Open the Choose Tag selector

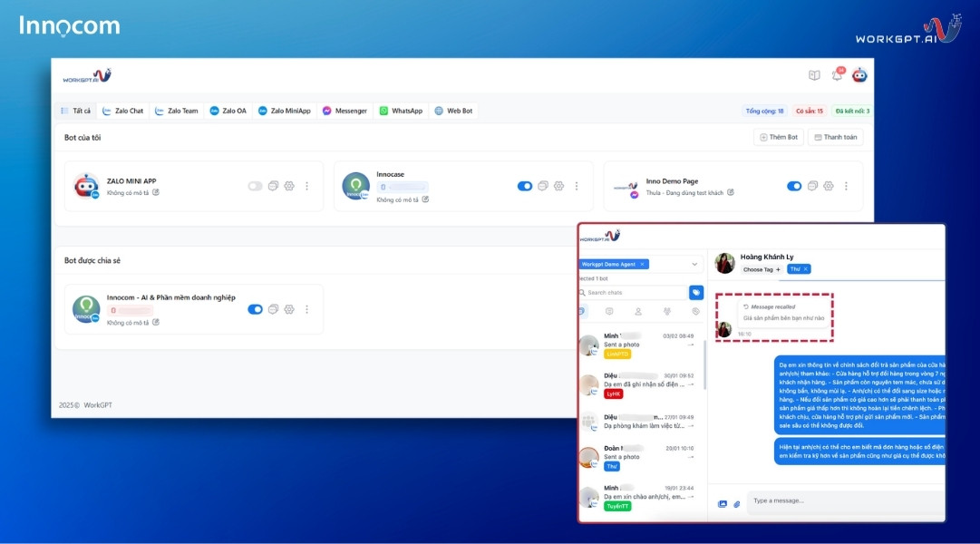point(762,269)
